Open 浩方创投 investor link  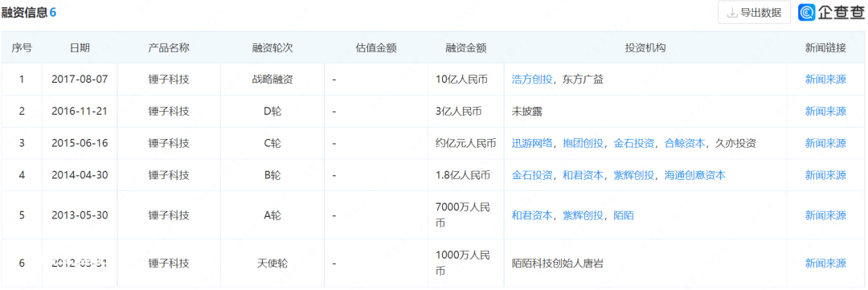(x=532, y=80)
